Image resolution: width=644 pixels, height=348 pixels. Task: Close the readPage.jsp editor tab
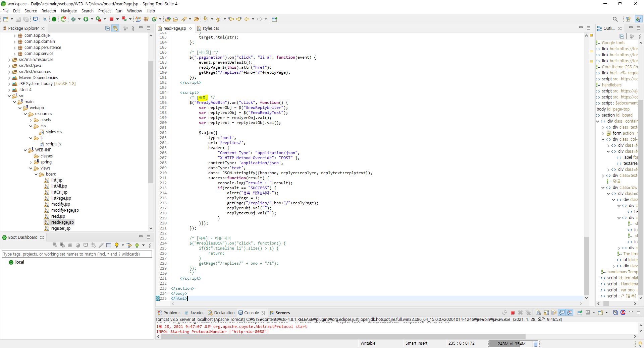191,28
